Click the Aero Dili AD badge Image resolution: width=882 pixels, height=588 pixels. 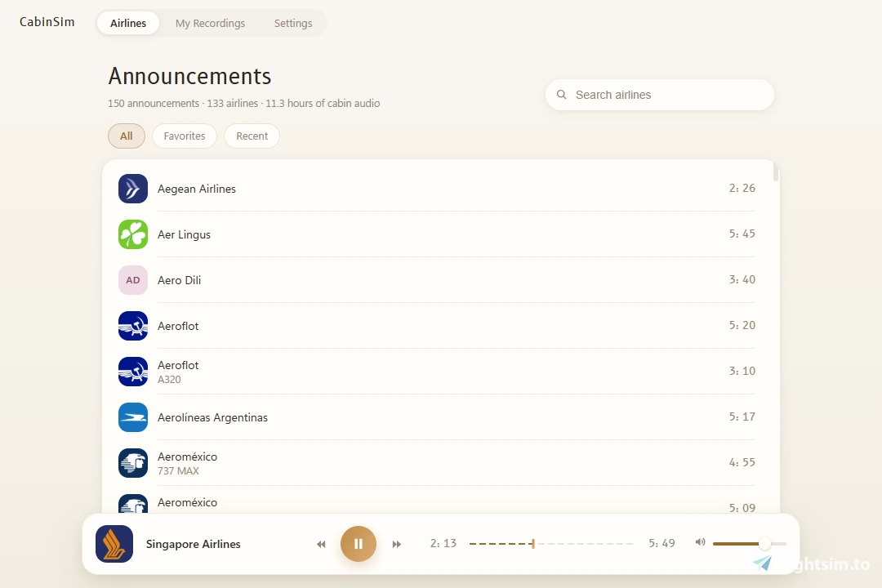pos(133,280)
